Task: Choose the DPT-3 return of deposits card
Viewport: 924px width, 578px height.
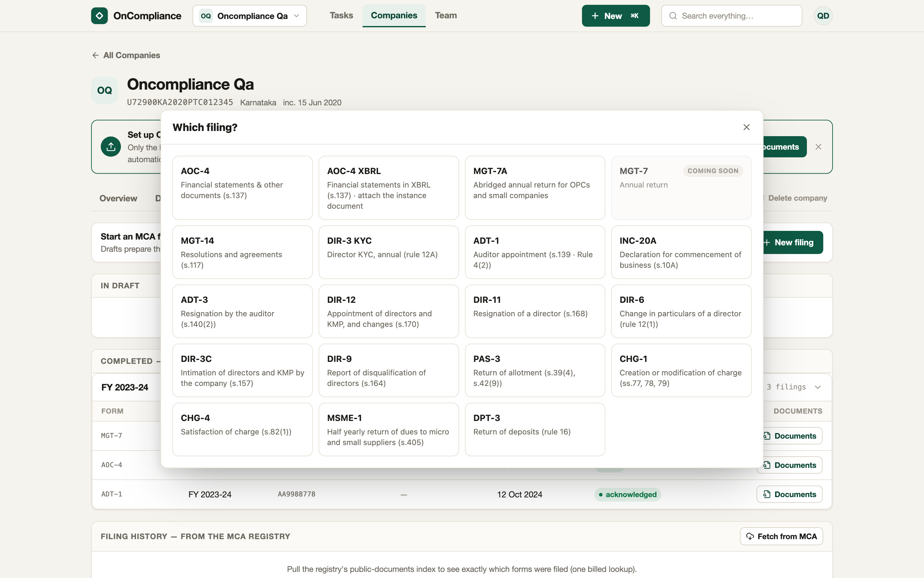Action: (x=535, y=429)
